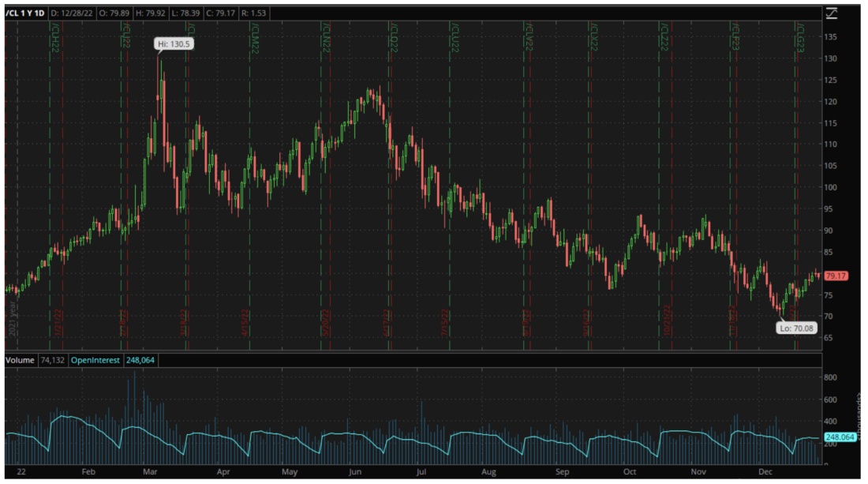Click the 800 level on volume axis

pyautogui.click(x=832, y=378)
